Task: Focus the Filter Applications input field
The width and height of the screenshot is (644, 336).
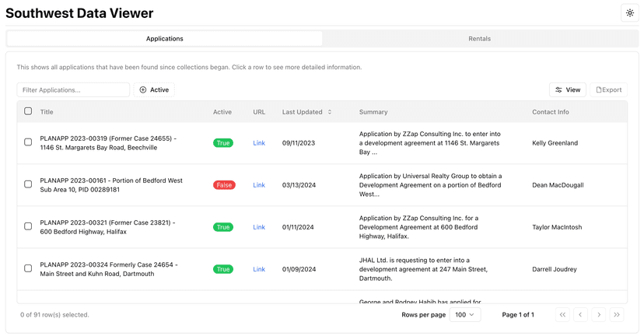Action: coord(73,89)
